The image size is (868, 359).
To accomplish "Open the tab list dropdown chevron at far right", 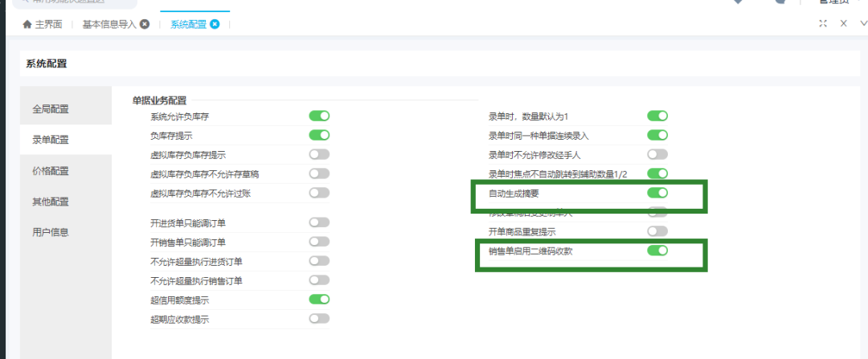I will point(863,23).
